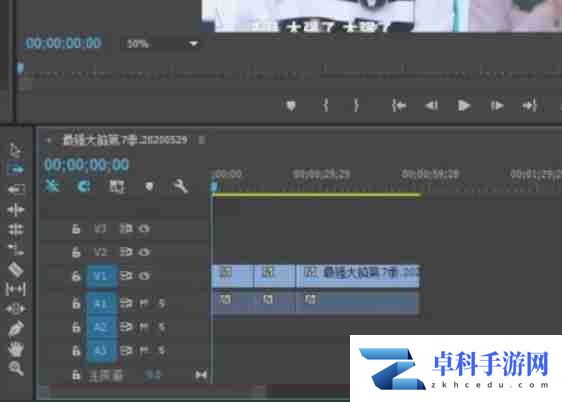This screenshot has width=562, height=402.
Task: Open the sequence panel menu icon
Action: click(202, 140)
